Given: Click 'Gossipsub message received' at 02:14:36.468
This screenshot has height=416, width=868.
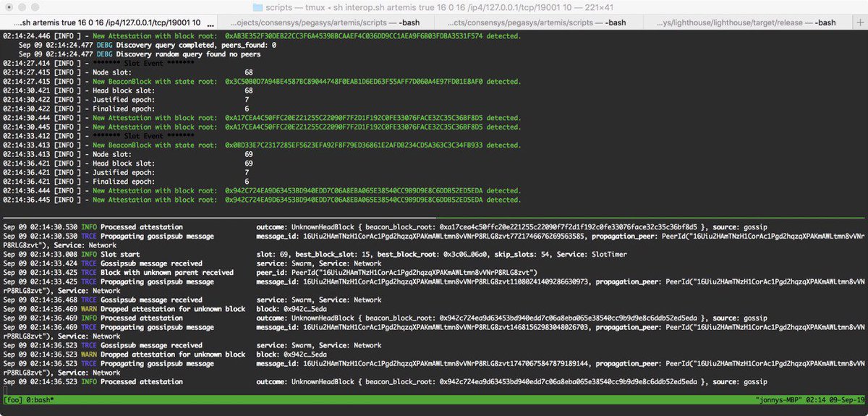Looking at the screenshot, I should 152,300.
